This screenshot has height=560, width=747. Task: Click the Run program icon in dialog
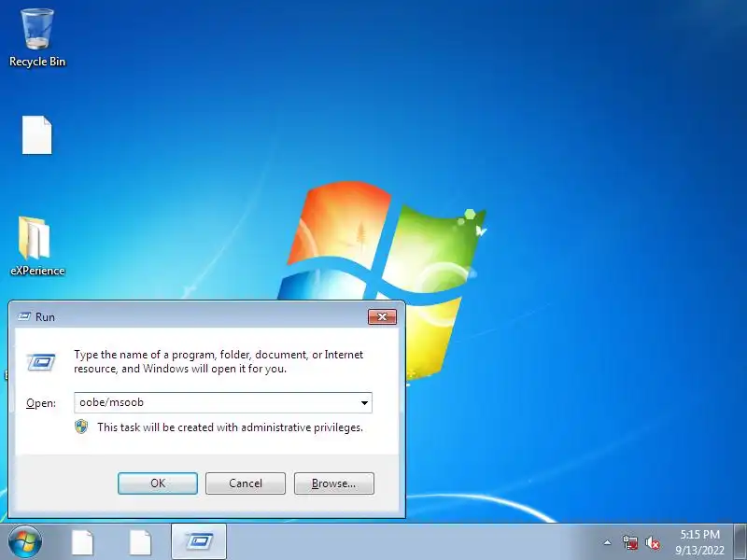coord(41,362)
